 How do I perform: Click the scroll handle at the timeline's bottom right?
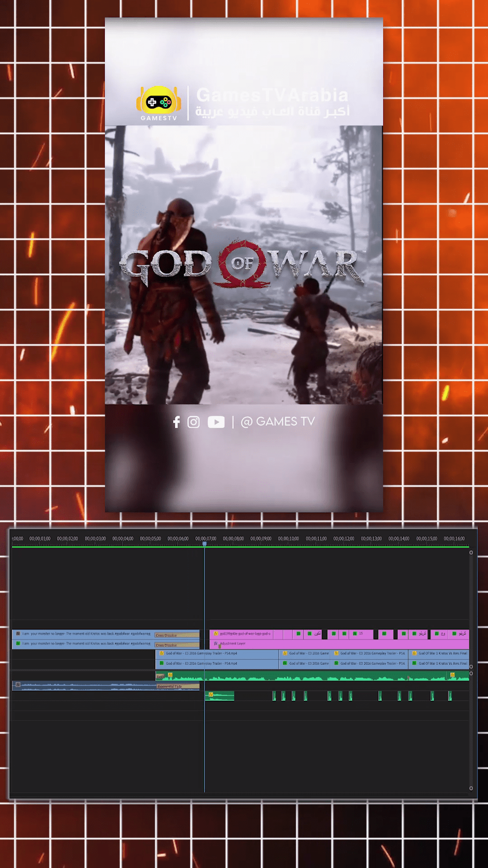[x=471, y=788]
